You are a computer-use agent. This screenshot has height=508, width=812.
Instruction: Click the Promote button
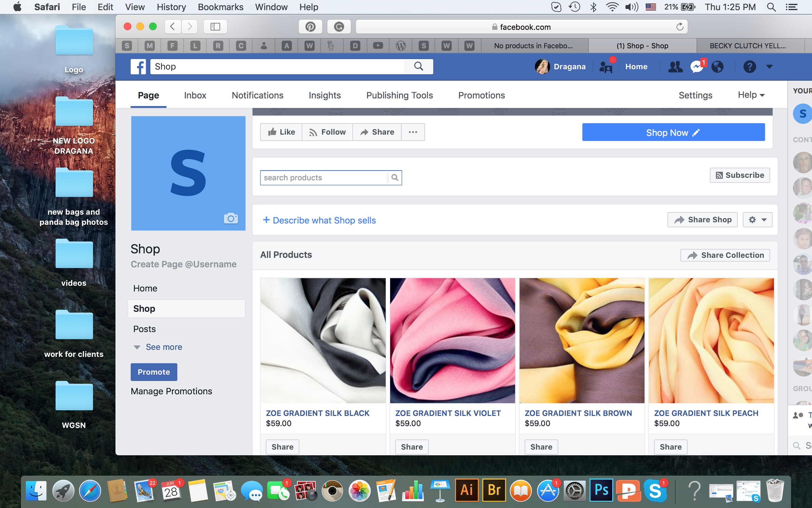(x=154, y=372)
